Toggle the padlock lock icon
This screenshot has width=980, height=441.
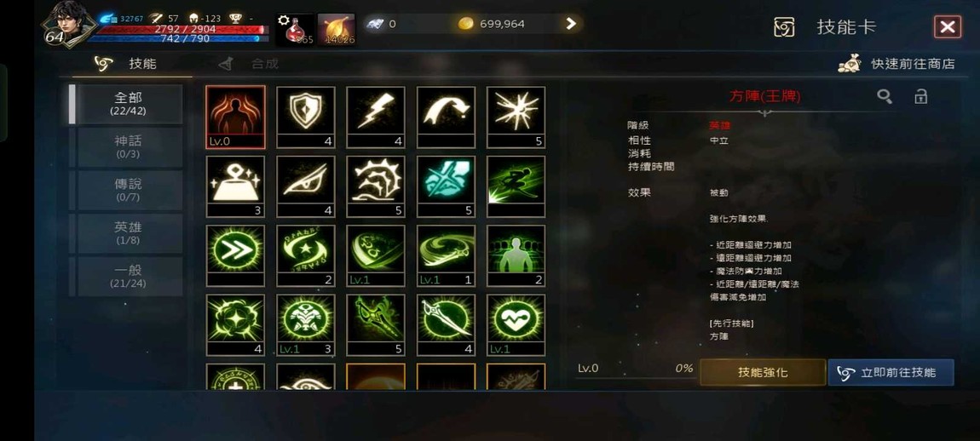920,95
